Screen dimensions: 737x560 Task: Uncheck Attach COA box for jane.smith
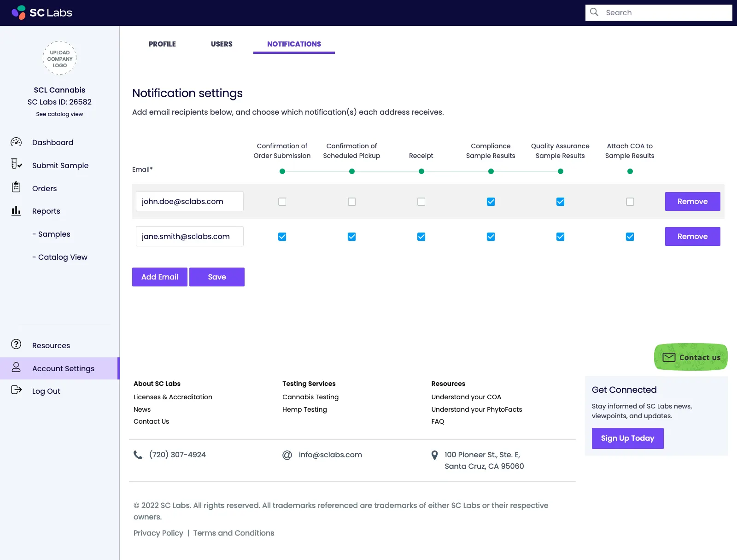pyautogui.click(x=630, y=237)
